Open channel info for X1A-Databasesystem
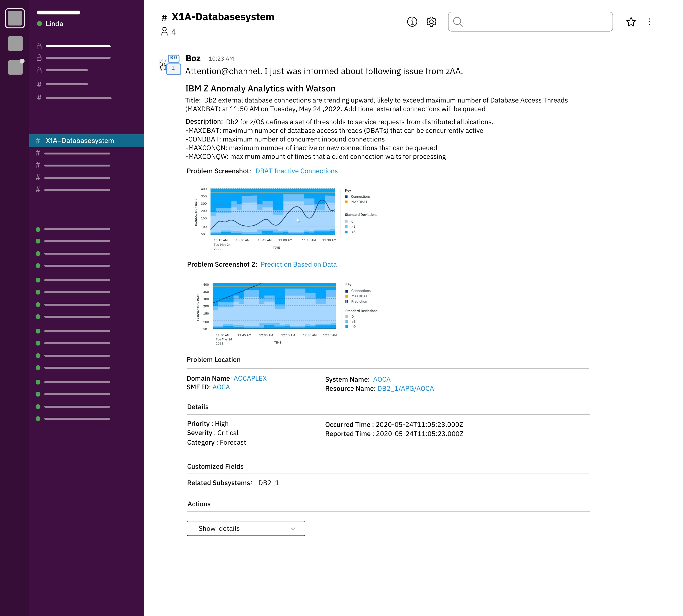 (412, 22)
